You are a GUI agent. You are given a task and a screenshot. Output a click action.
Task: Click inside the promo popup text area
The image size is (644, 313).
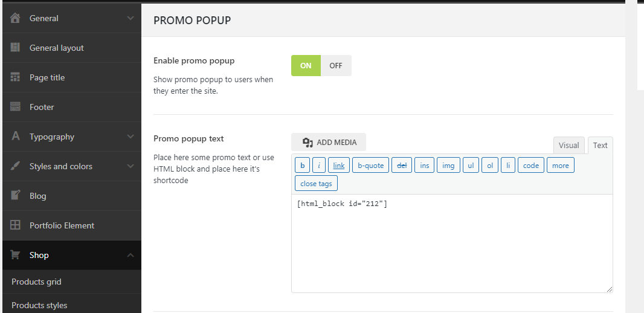pyautogui.click(x=452, y=244)
